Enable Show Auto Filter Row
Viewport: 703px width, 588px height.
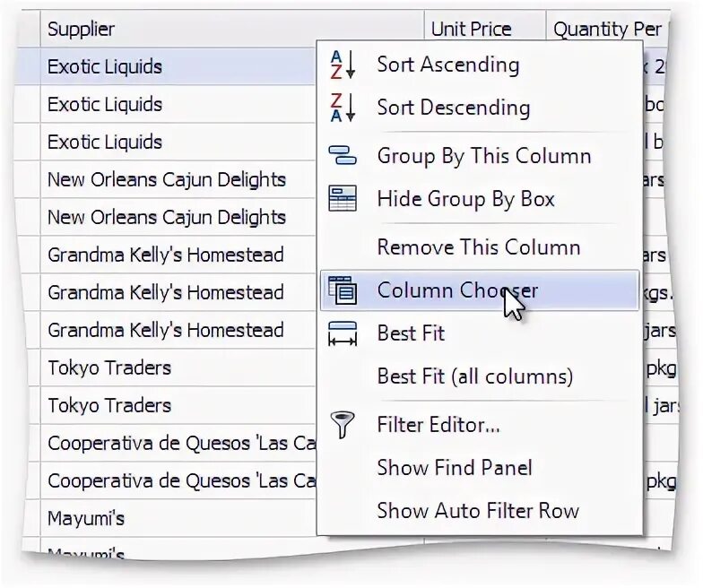point(477,511)
